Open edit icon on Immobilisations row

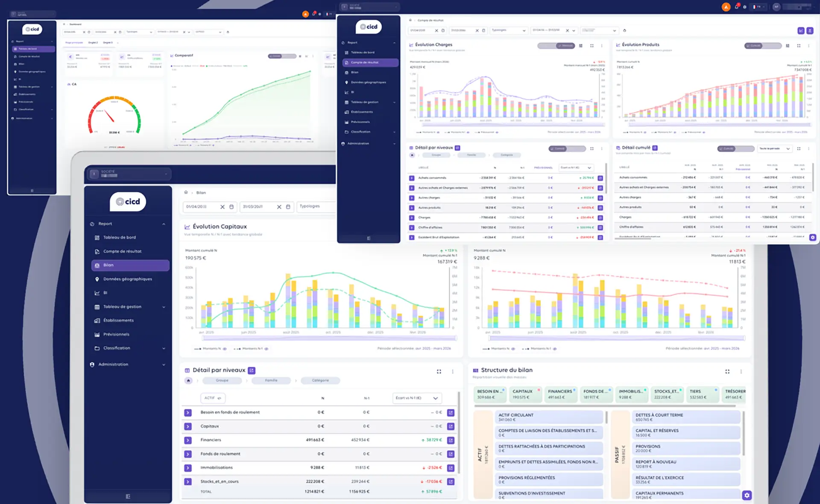pos(451,468)
